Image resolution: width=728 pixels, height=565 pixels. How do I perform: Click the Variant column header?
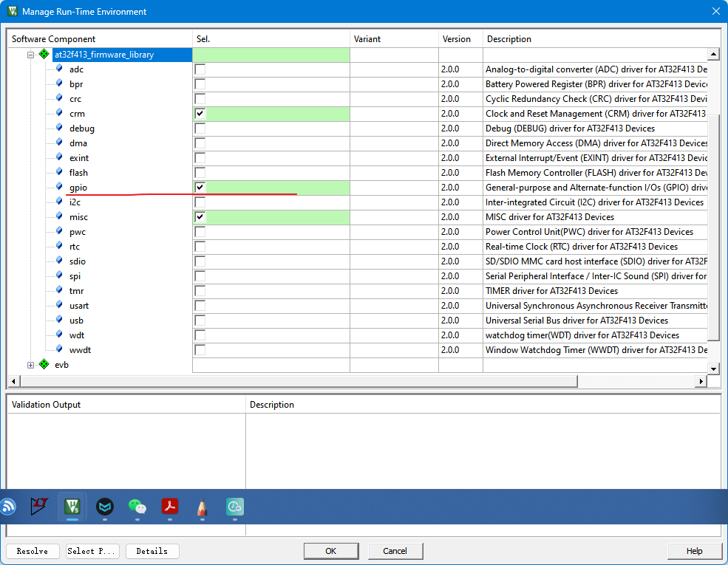tap(394, 39)
